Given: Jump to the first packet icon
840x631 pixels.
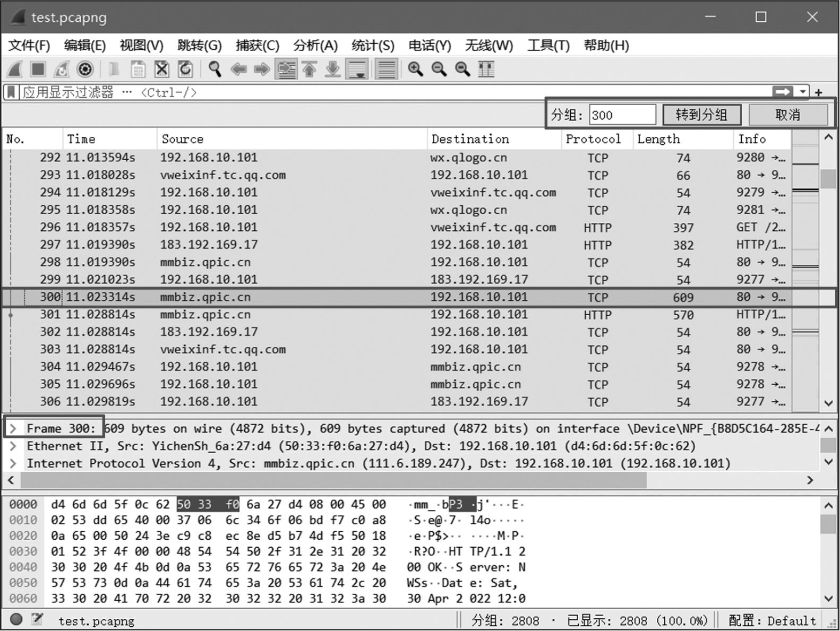Looking at the screenshot, I should (310, 70).
